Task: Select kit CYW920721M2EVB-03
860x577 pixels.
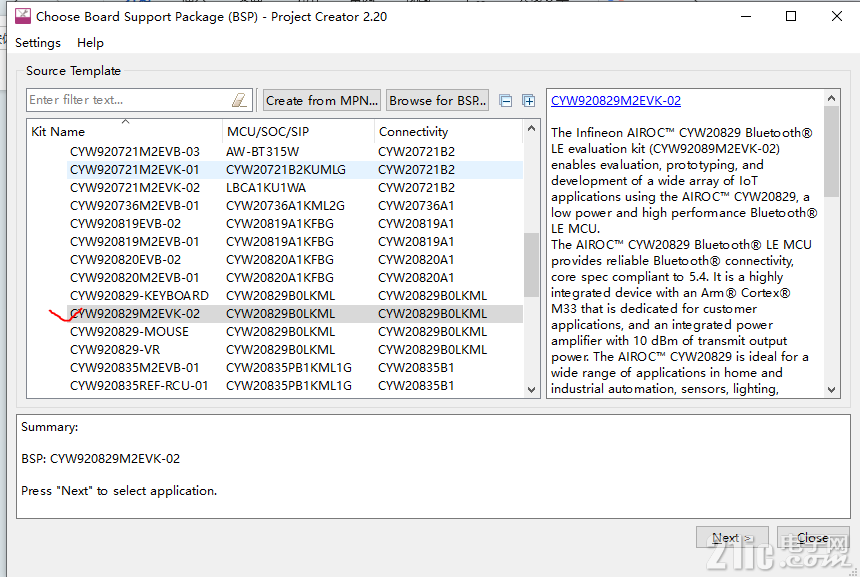Action: coord(135,151)
